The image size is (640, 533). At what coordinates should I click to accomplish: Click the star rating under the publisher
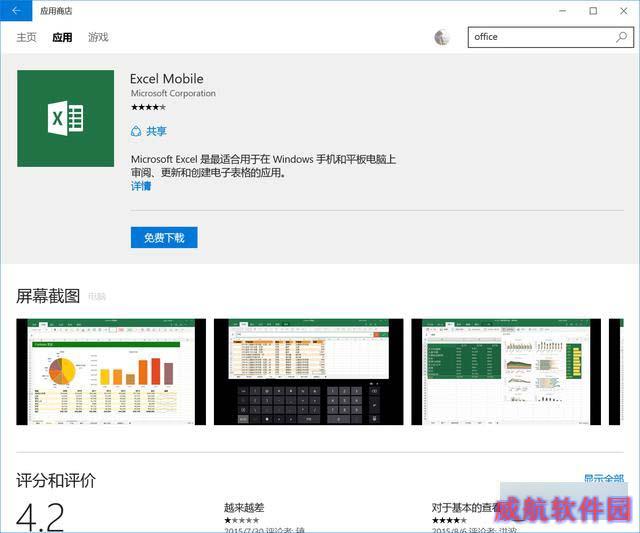(148, 107)
